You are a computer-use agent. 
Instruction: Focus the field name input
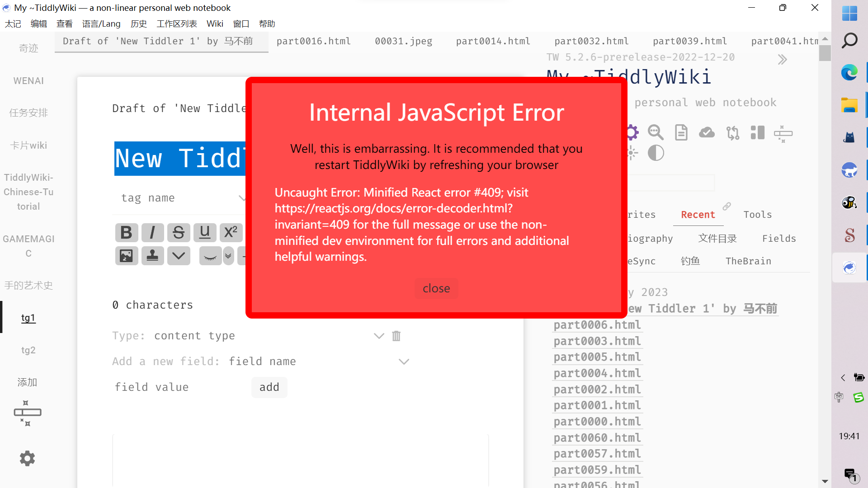(311, 361)
